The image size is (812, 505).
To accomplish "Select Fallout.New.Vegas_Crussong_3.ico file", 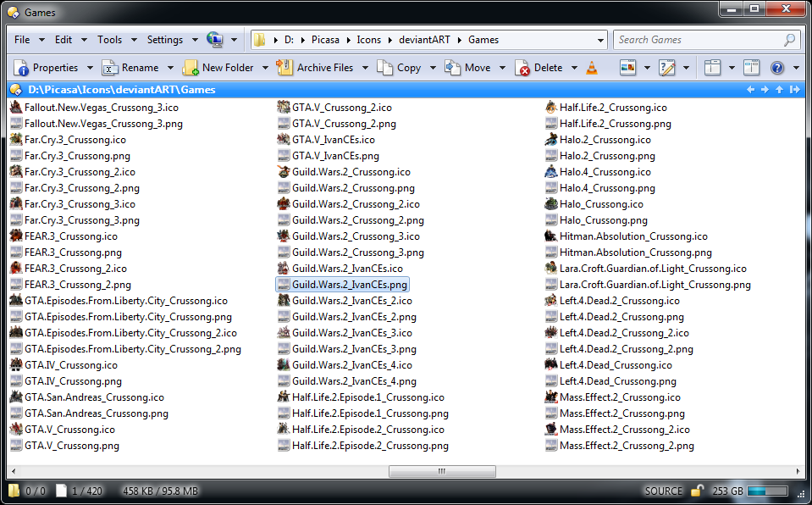I will [x=95, y=108].
